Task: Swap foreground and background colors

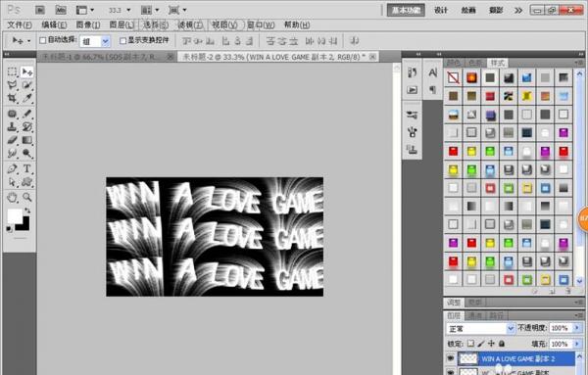Action: click(27, 211)
